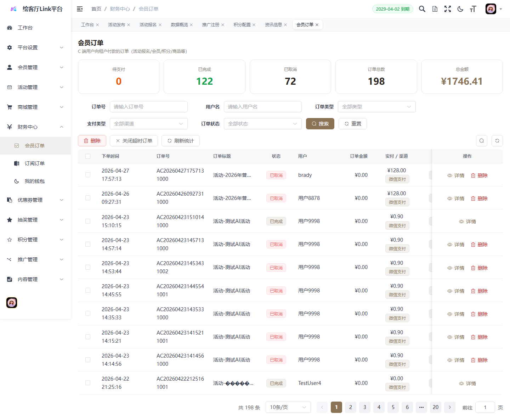Open 订阅订单 in the sidebar
Viewport: 510px width, 420px height.
35,163
